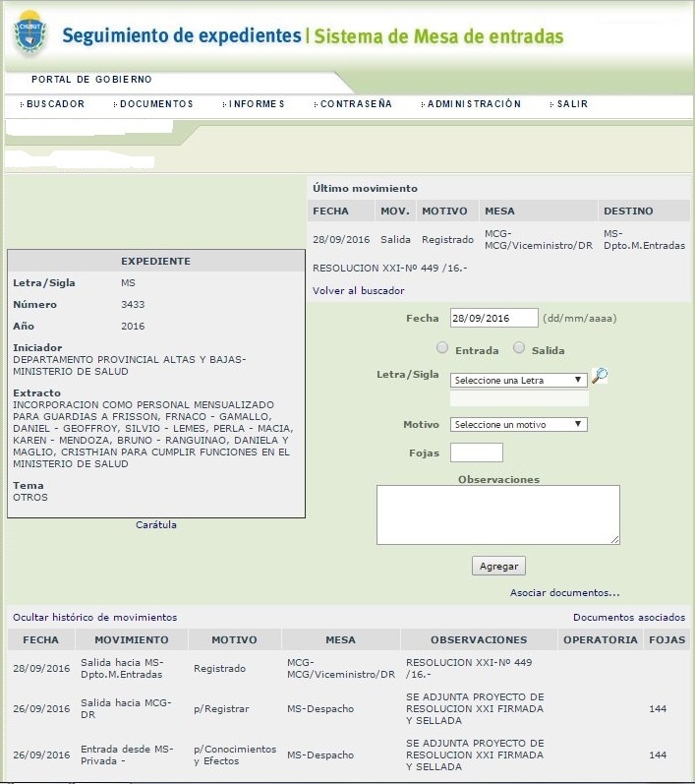Open the 'Seleccione un motivo' dropdown
This screenshot has height=784, width=695.
519,425
